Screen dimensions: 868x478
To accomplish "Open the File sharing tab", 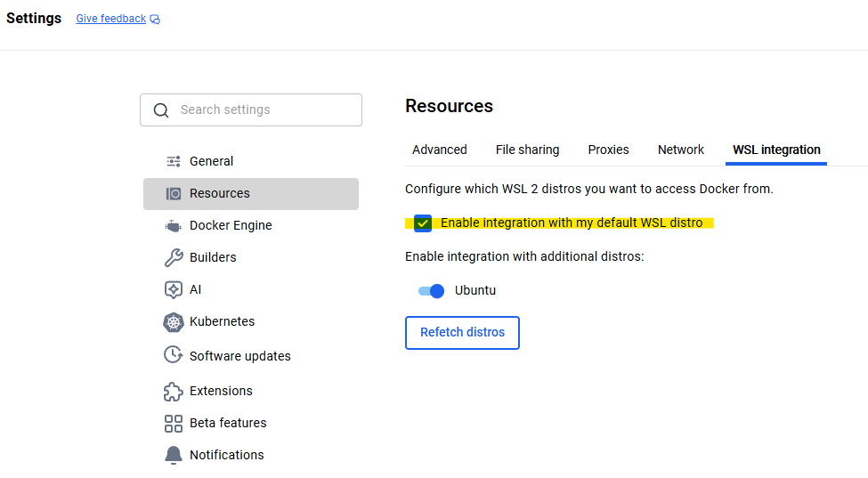I will (527, 150).
